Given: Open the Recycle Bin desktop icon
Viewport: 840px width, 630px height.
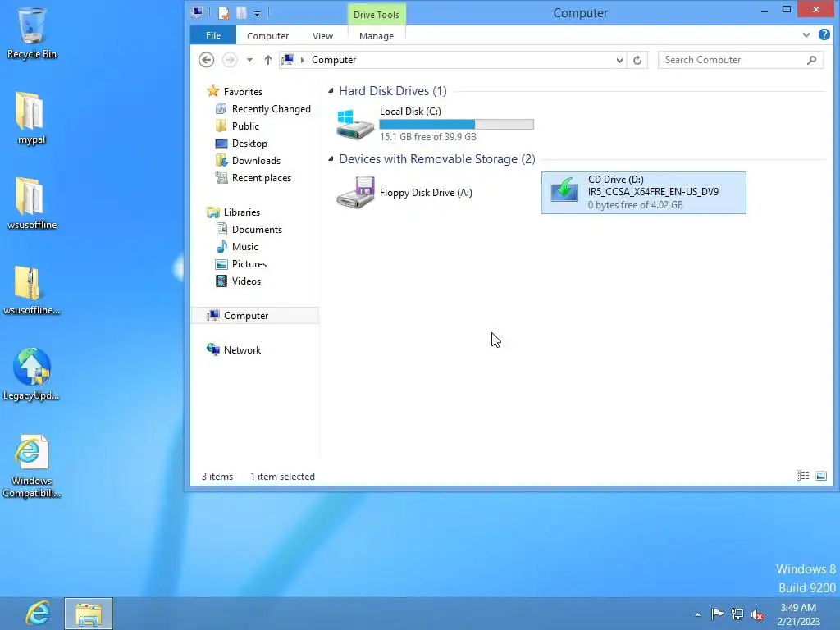Looking at the screenshot, I should click(x=32, y=33).
